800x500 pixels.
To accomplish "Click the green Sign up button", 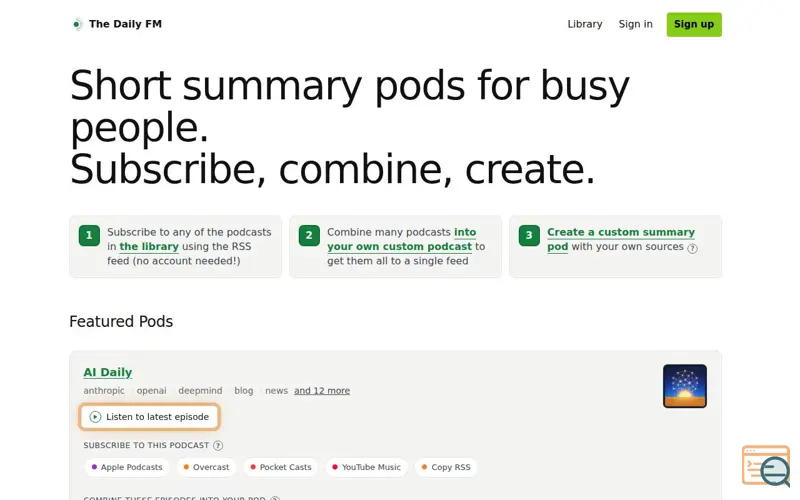I will 694,24.
